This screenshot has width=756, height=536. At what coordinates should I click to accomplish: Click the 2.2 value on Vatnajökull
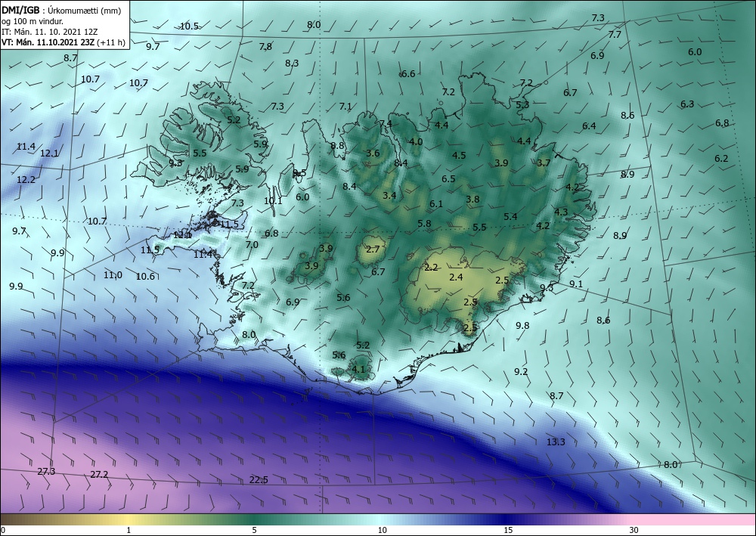pyautogui.click(x=431, y=268)
